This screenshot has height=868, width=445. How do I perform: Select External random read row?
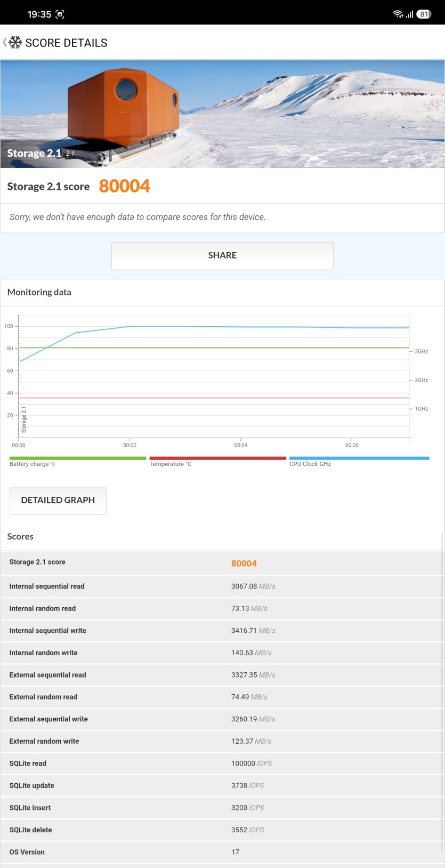pos(222,697)
